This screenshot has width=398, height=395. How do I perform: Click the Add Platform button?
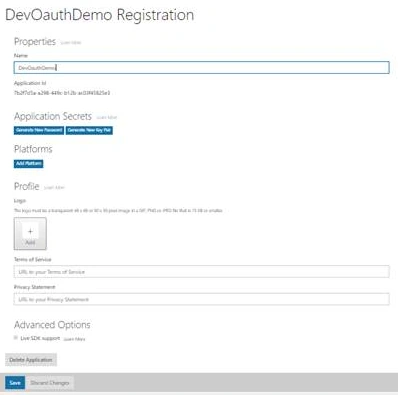[x=29, y=164]
